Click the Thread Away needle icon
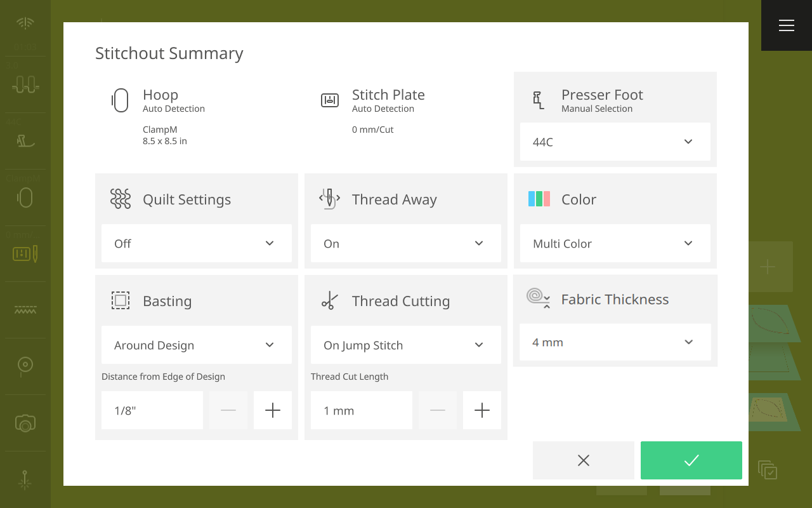 tap(329, 199)
